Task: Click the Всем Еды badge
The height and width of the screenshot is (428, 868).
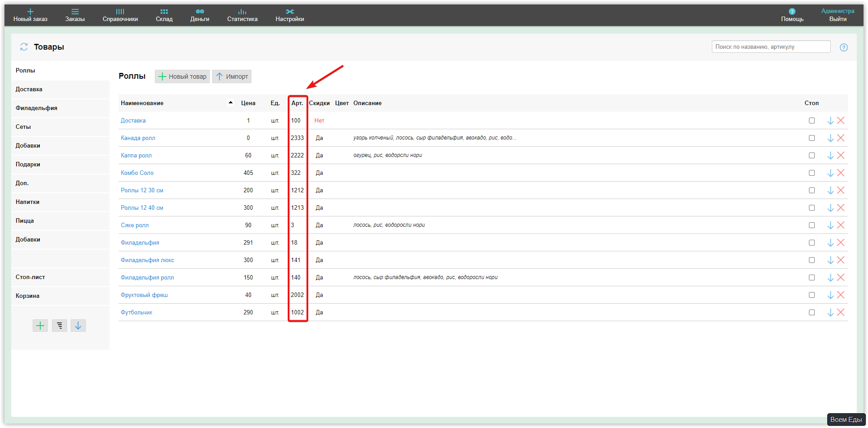Action: point(846,420)
